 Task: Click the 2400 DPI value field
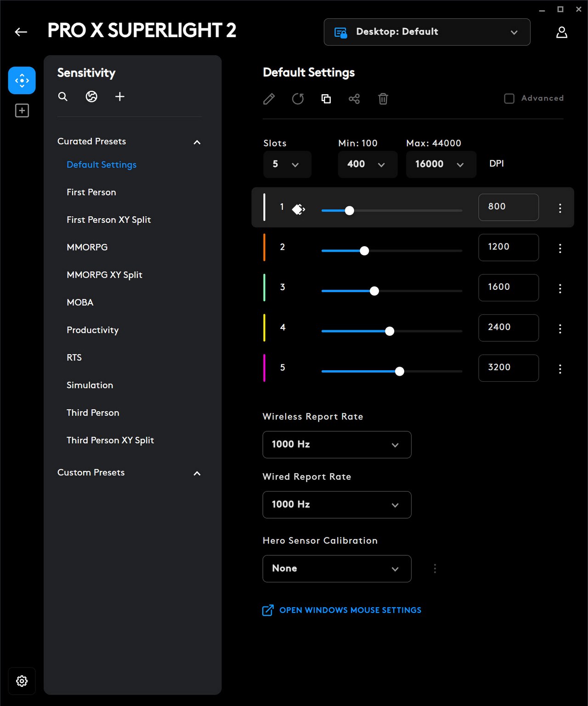pyautogui.click(x=509, y=328)
